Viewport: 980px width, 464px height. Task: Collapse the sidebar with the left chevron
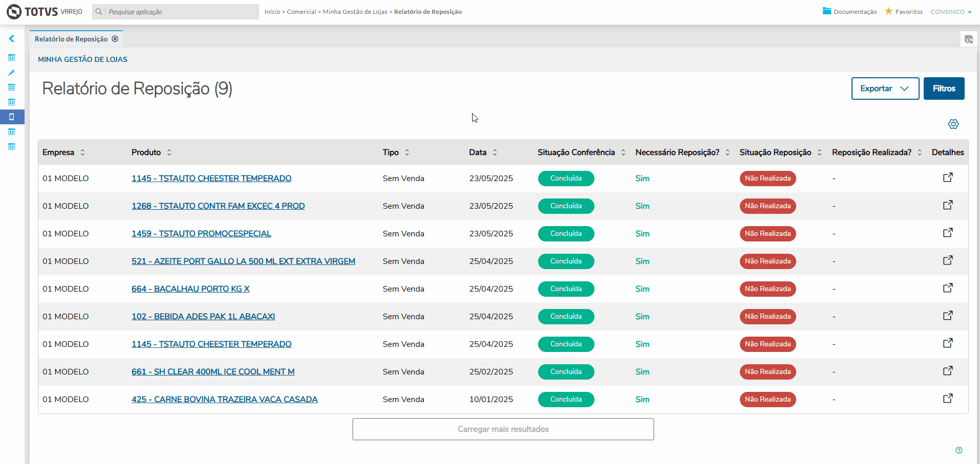coord(12,39)
